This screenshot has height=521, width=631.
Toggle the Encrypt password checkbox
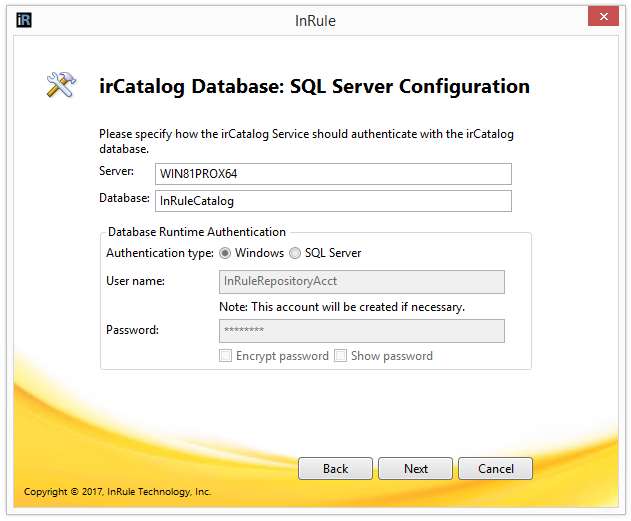point(225,356)
